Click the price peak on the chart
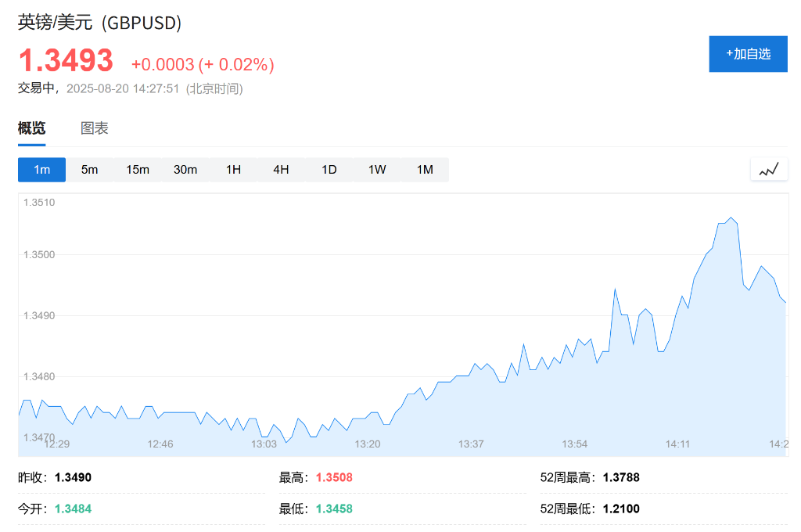The width and height of the screenshot is (801, 532). coord(731,217)
